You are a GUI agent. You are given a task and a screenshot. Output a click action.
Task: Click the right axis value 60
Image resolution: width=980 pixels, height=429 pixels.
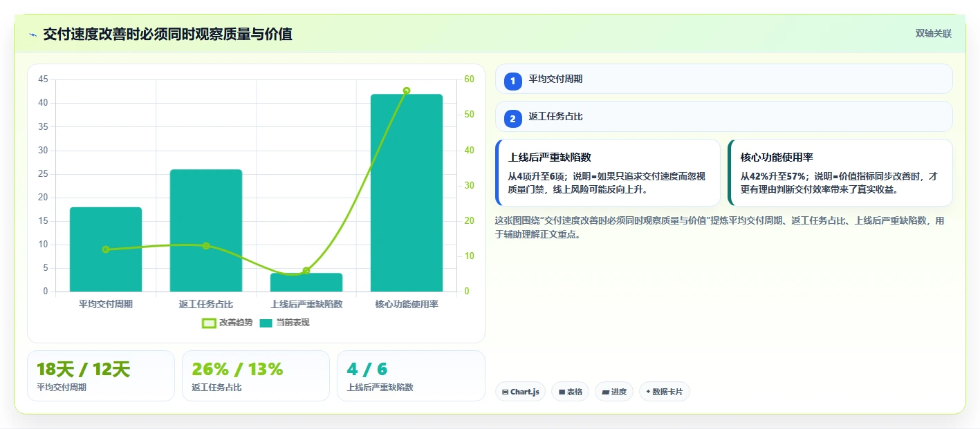click(469, 79)
